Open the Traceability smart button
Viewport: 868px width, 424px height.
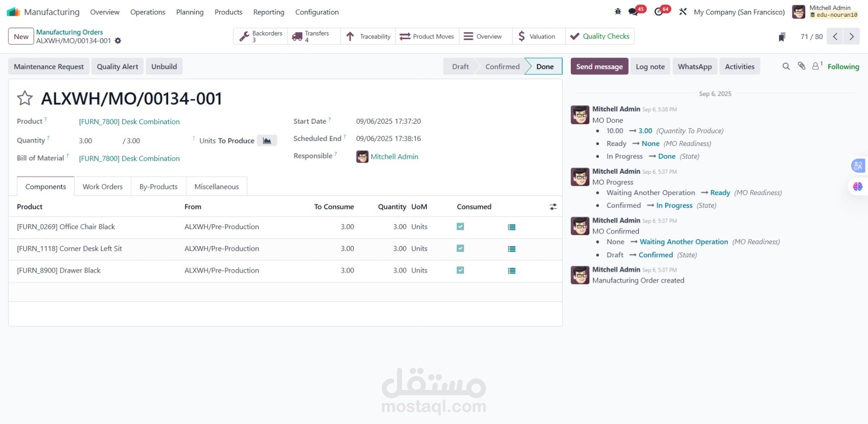click(368, 37)
